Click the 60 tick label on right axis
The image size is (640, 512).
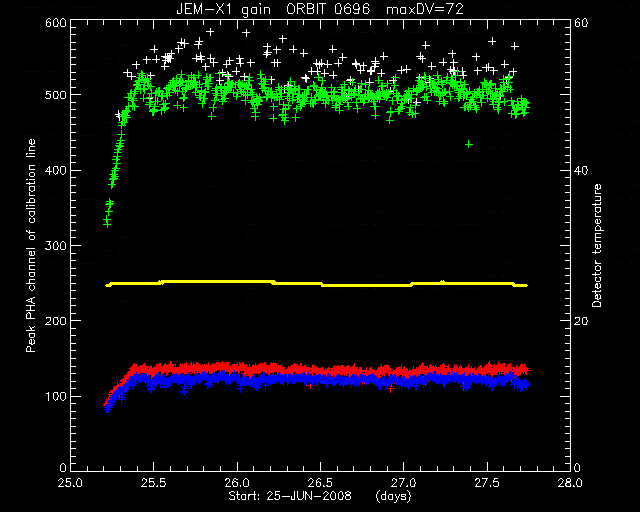tap(581, 22)
